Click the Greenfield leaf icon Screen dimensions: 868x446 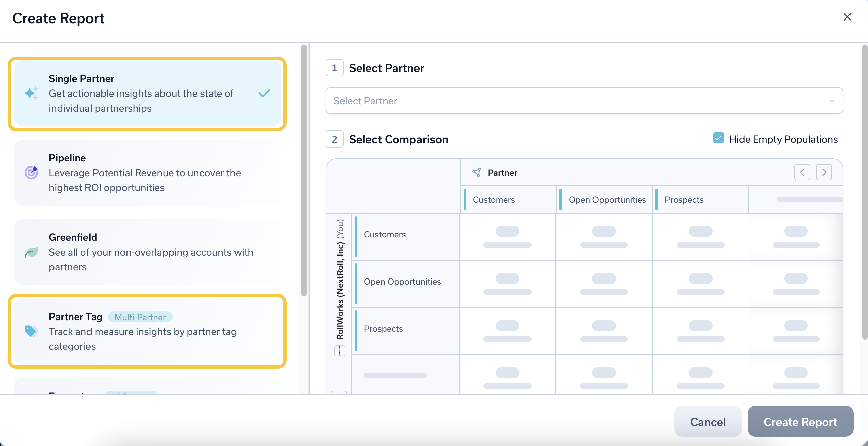click(x=31, y=252)
